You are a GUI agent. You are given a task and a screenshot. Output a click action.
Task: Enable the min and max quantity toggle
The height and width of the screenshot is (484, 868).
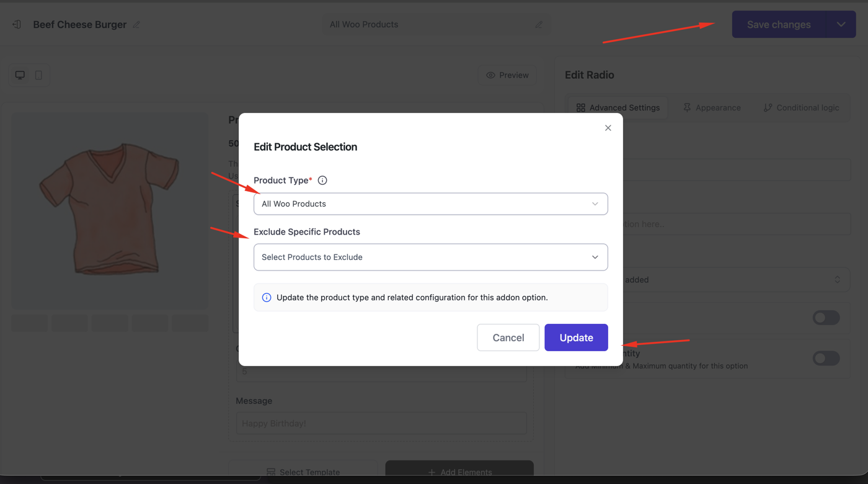tap(826, 358)
